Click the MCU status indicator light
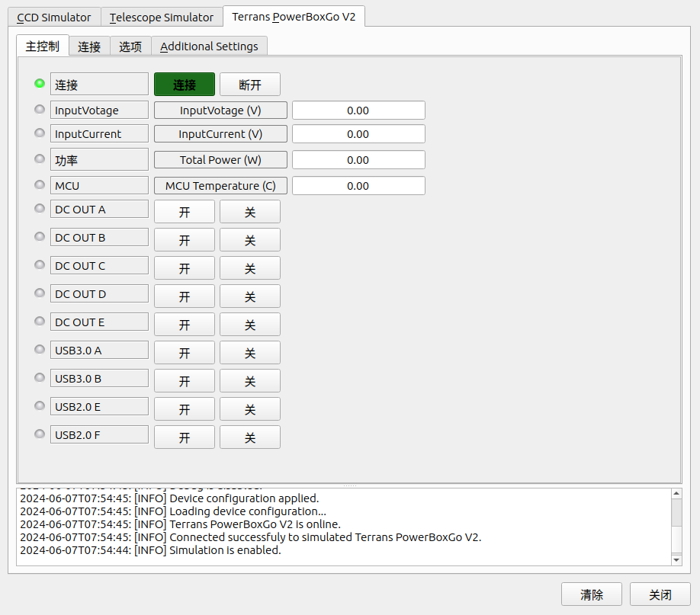Image resolution: width=700 pixels, height=615 pixels. coord(40,184)
